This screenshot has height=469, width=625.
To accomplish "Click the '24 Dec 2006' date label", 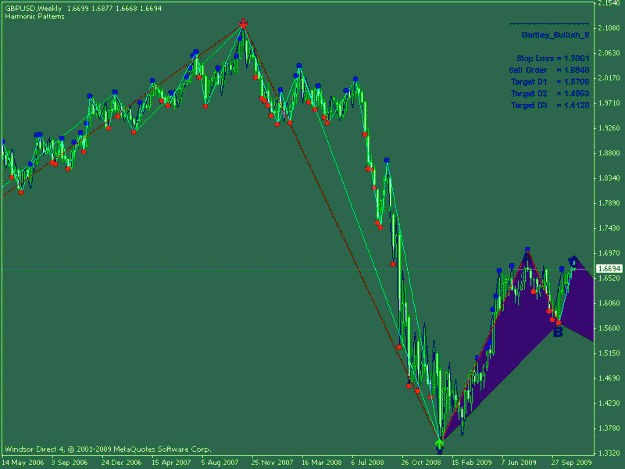I will coord(121,463).
